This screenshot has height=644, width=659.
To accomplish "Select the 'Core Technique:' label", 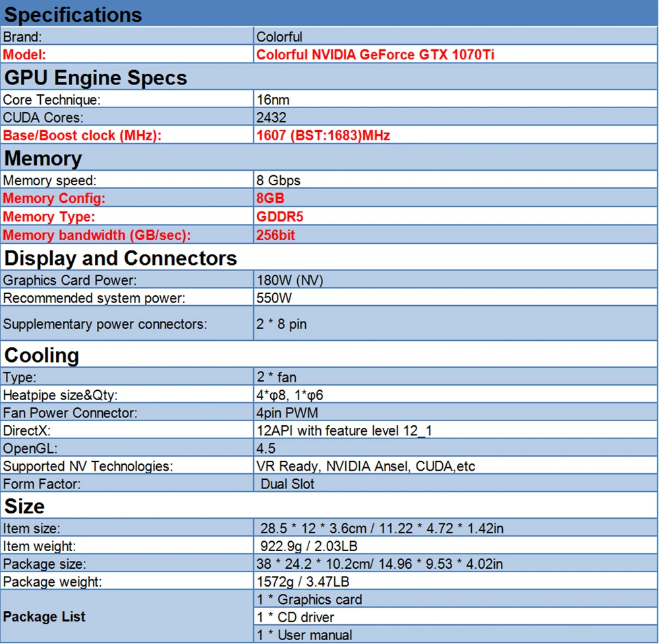I will pos(51,100).
